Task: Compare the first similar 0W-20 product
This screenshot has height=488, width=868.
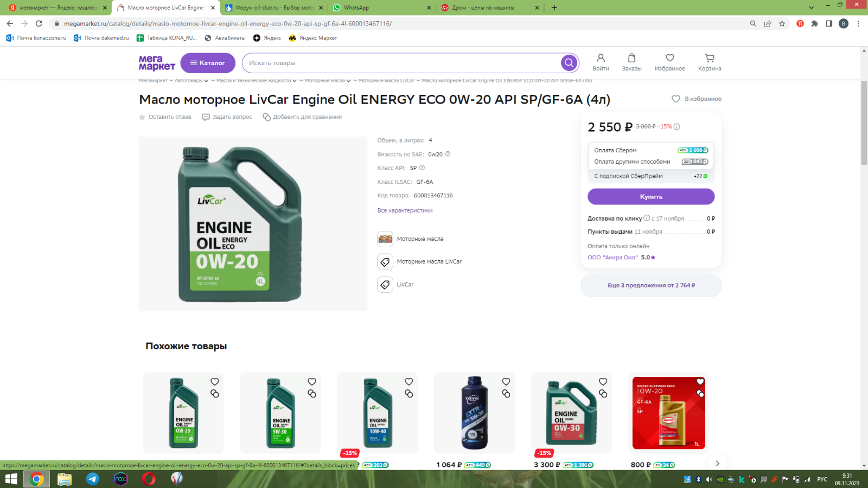Action: [215, 394]
